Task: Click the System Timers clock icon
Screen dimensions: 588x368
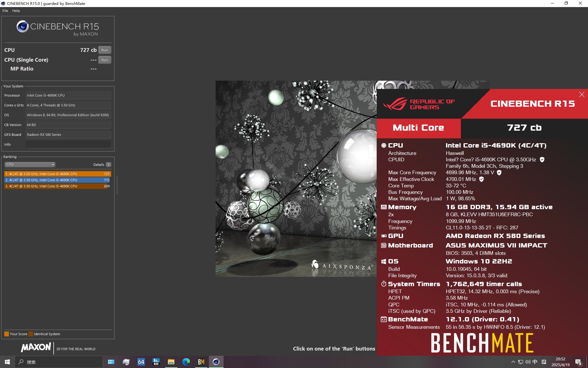Action: (383, 284)
